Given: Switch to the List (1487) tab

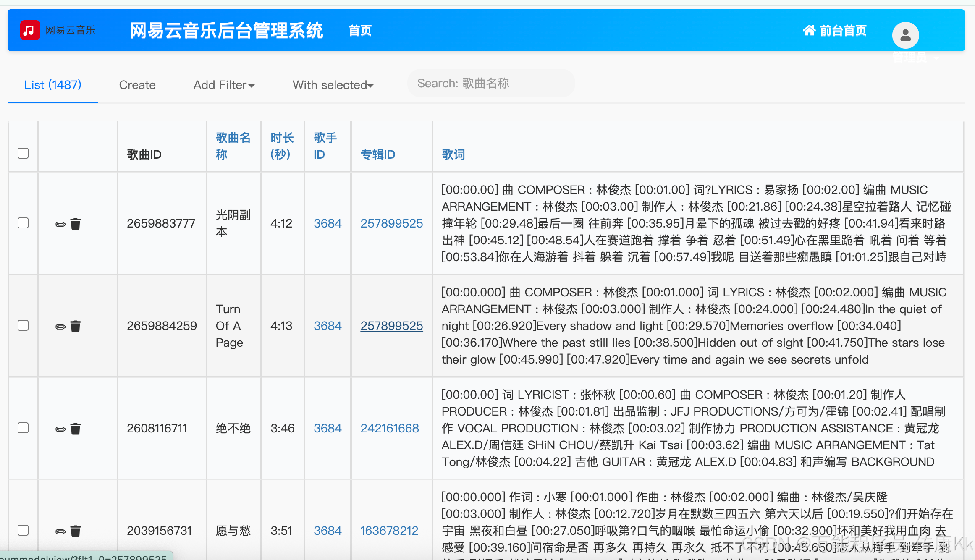Looking at the screenshot, I should click(53, 85).
